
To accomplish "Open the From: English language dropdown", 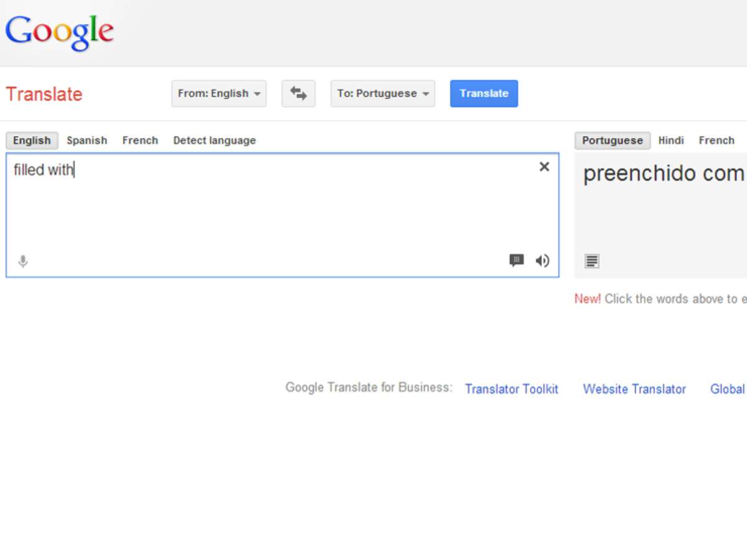I will click(219, 93).
